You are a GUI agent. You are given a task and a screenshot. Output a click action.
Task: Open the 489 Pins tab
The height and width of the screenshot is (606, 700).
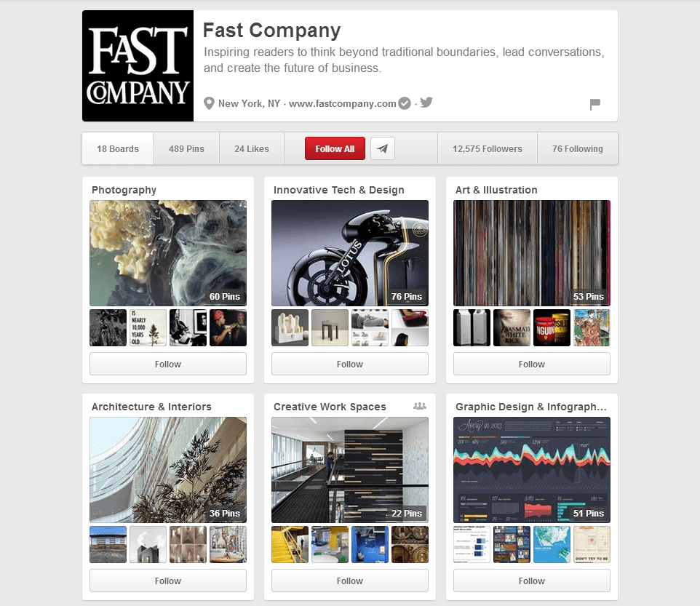point(186,148)
